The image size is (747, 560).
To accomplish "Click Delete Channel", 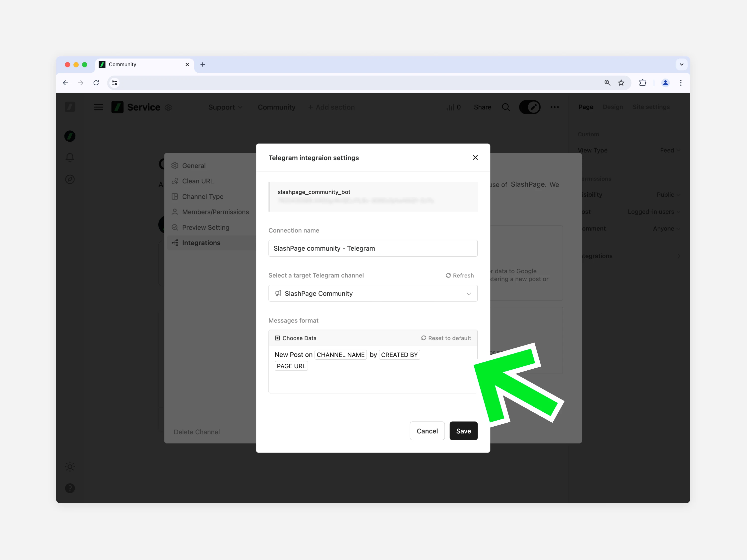I will click(196, 432).
